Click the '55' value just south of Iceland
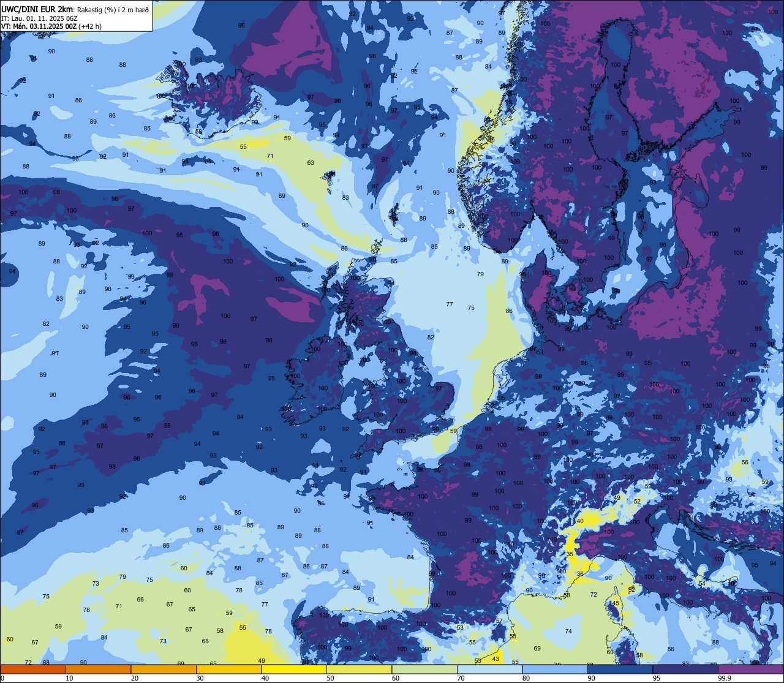This screenshot has height=683, width=784. (243, 147)
